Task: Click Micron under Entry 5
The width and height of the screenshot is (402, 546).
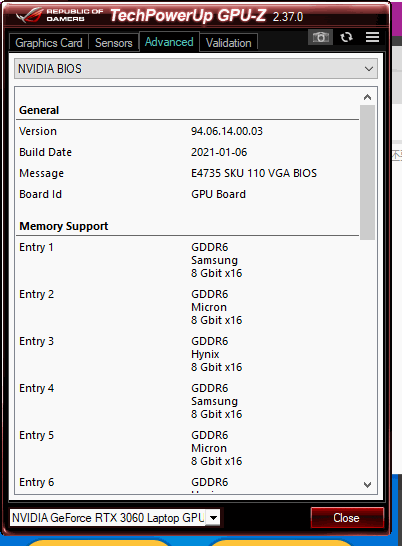Action: pos(209,448)
